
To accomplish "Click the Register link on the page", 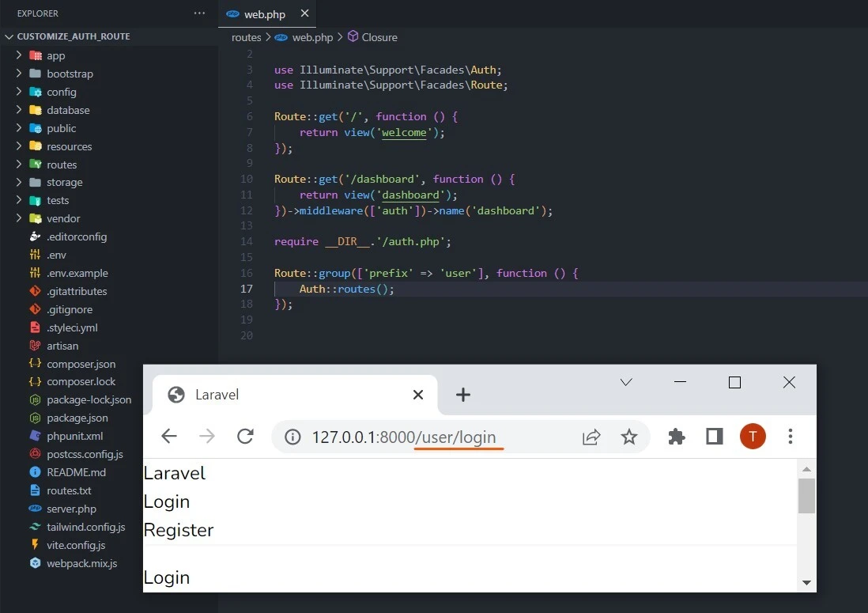I will tap(179, 530).
